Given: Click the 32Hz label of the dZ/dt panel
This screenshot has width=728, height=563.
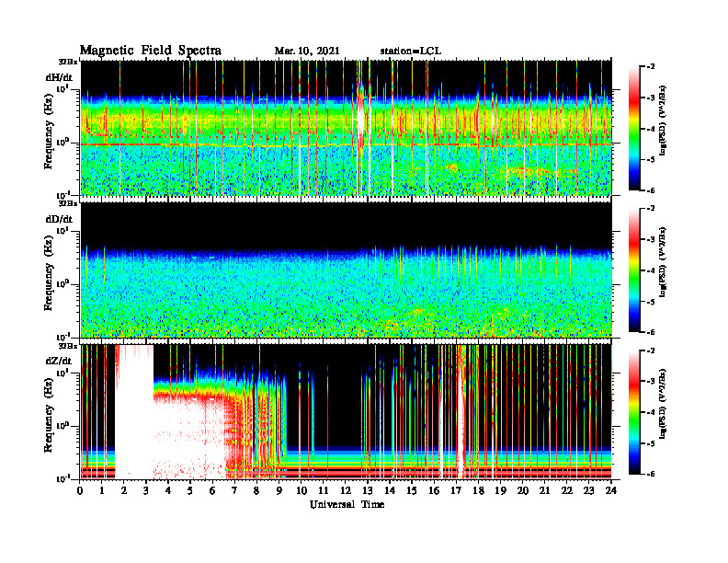Looking at the screenshot, I should (68, 346).
